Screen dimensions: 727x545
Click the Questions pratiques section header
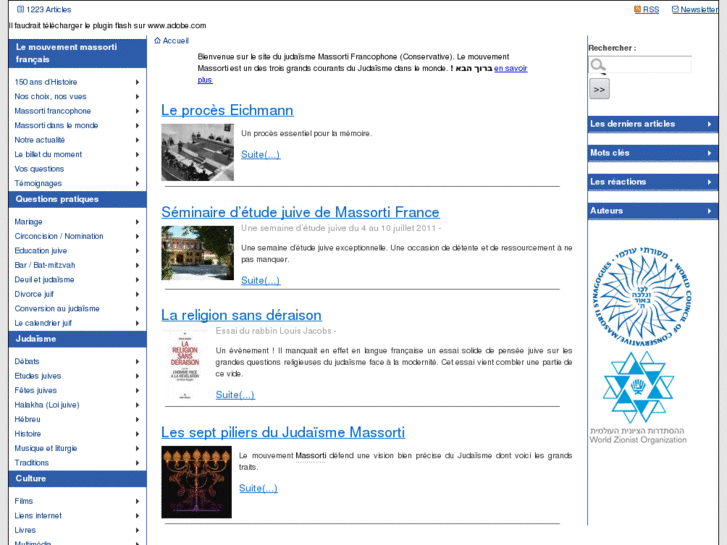pyautogui.click(x=77, y=199)
